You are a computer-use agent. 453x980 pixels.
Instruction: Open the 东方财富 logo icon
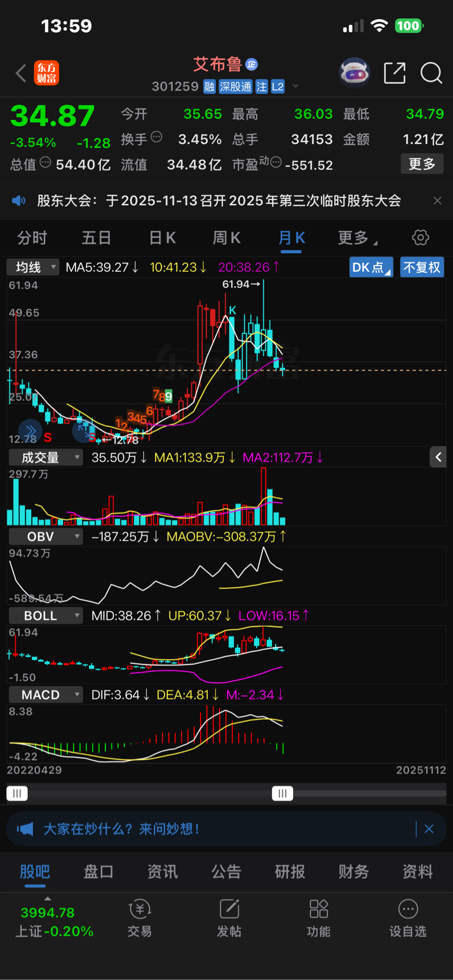click(47, 73)
